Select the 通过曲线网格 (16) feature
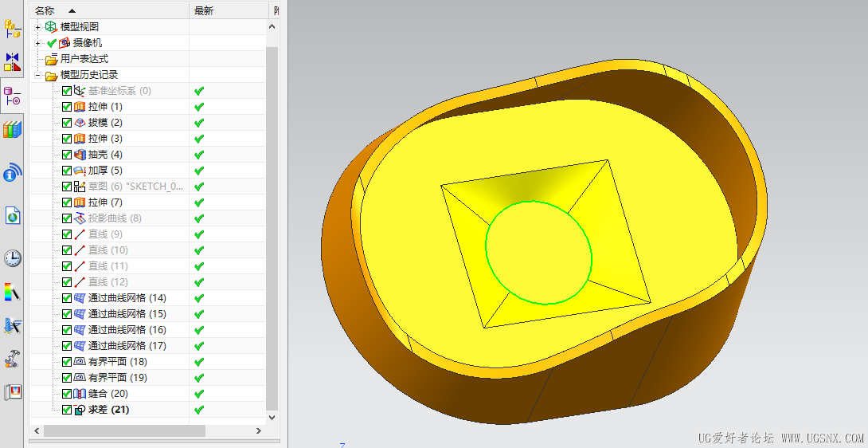The image size is (868, 448). 127,330
